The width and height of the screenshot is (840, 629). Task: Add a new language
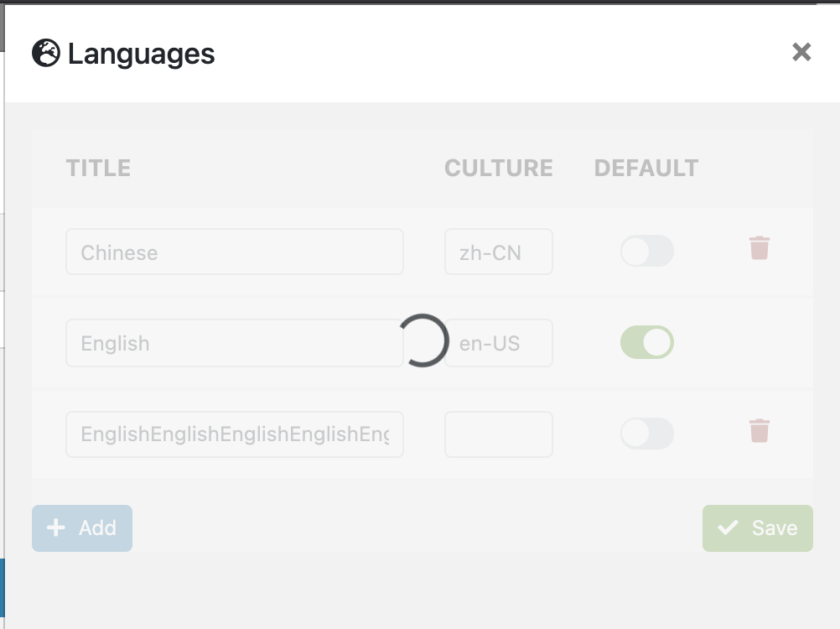tap(82, 528)
